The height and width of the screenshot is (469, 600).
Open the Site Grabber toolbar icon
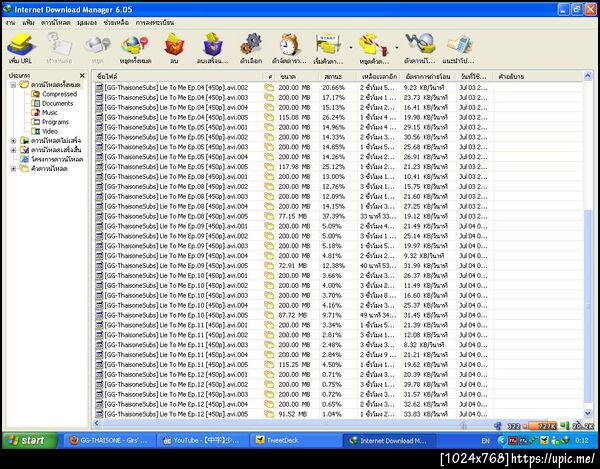[x=420, y=44]
